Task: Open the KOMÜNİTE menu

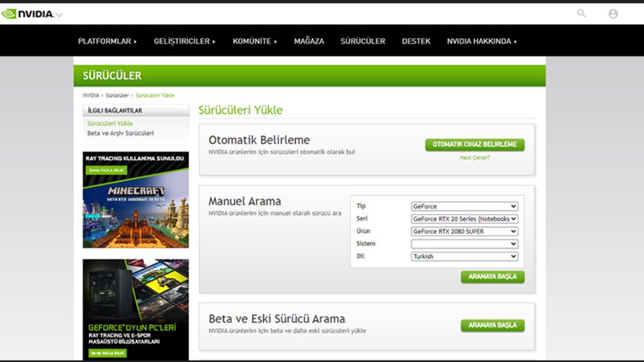Action: tap(254, 41)
